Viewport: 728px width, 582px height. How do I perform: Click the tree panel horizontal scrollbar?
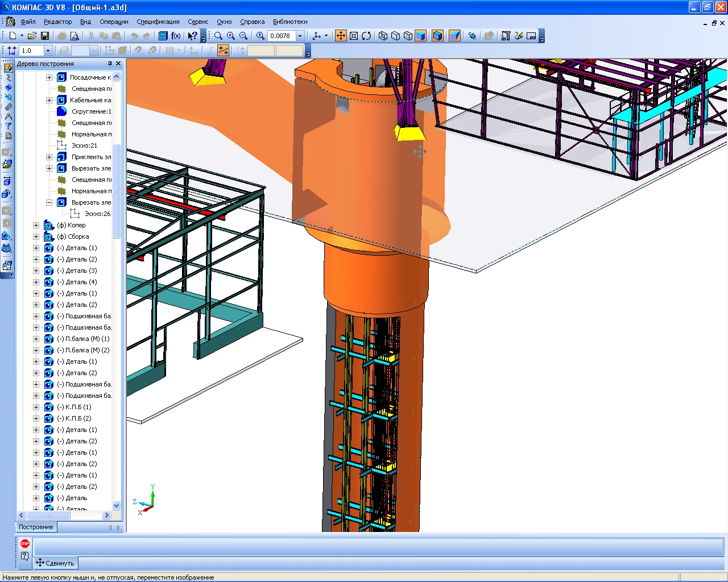pyautogui.click(x=64, y=515)
